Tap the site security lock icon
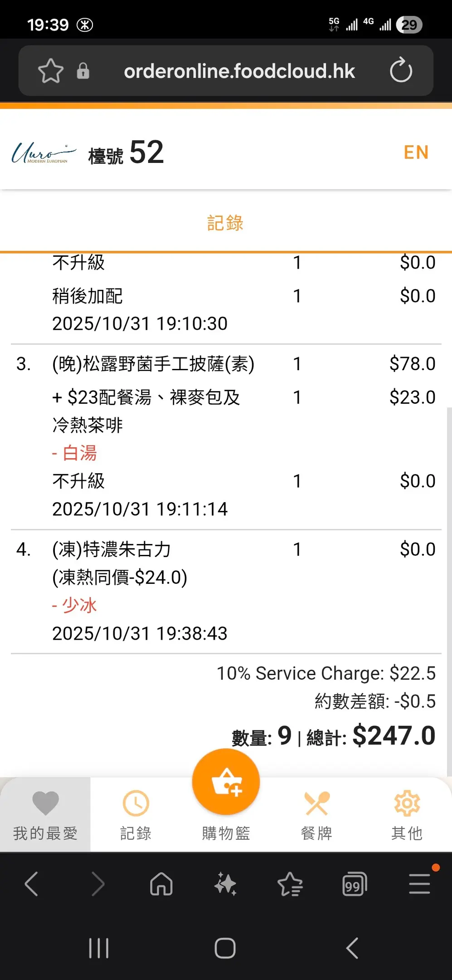 coord(83,71)
